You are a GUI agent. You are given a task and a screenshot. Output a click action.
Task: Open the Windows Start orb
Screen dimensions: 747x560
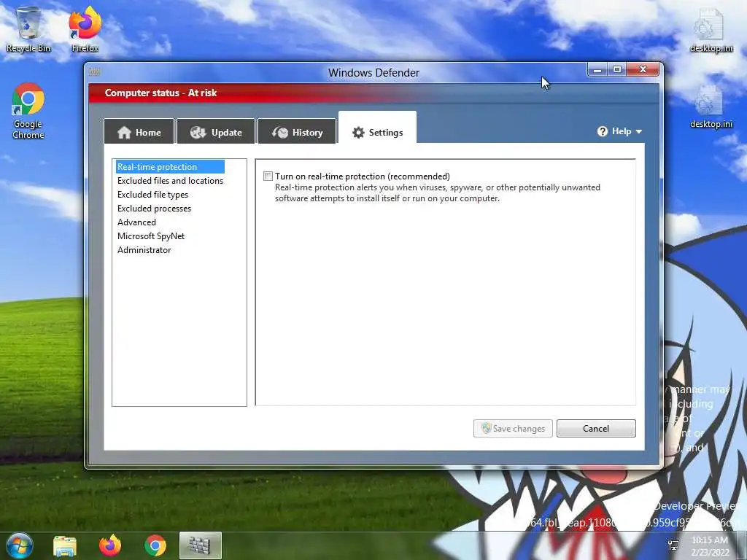pos(20,545)
